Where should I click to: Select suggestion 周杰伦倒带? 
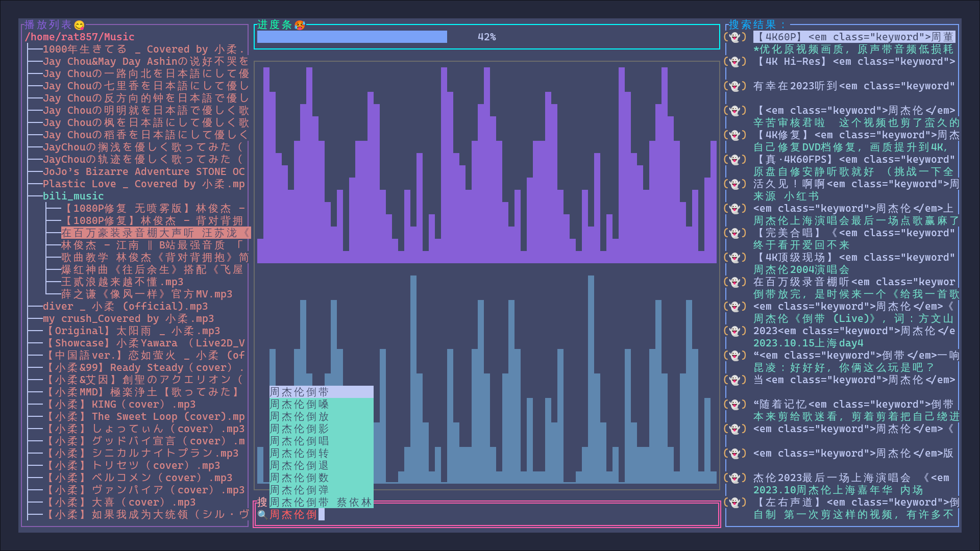tap(299, 392)
